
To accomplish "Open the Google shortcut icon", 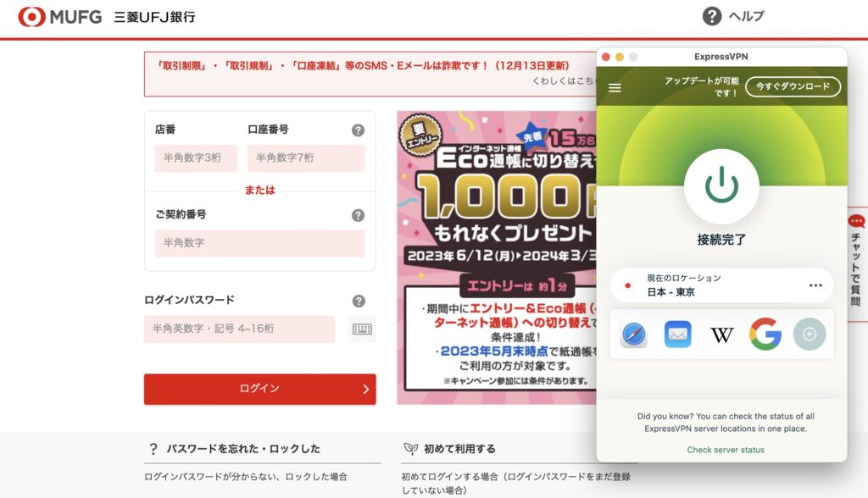I will tap(765, 335).
